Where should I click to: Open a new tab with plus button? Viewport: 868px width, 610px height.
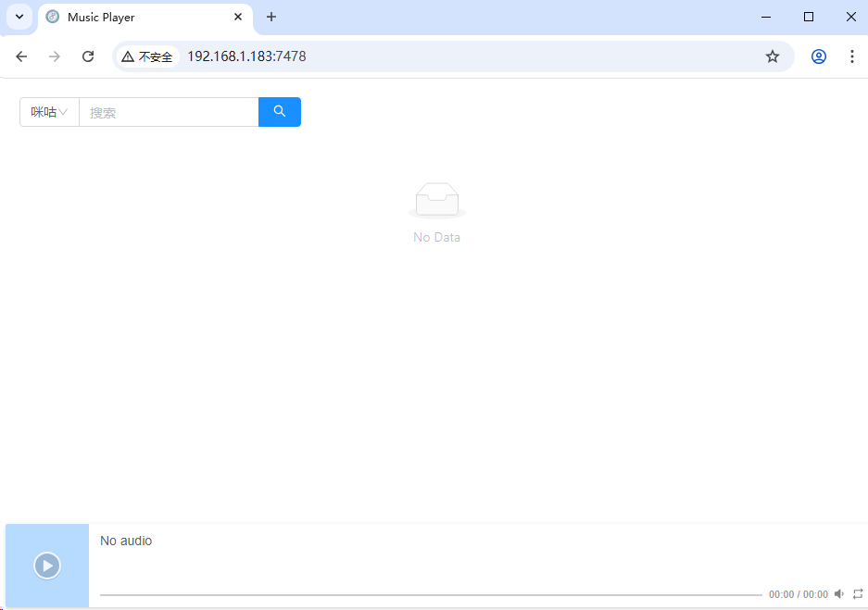click(271, 17)
